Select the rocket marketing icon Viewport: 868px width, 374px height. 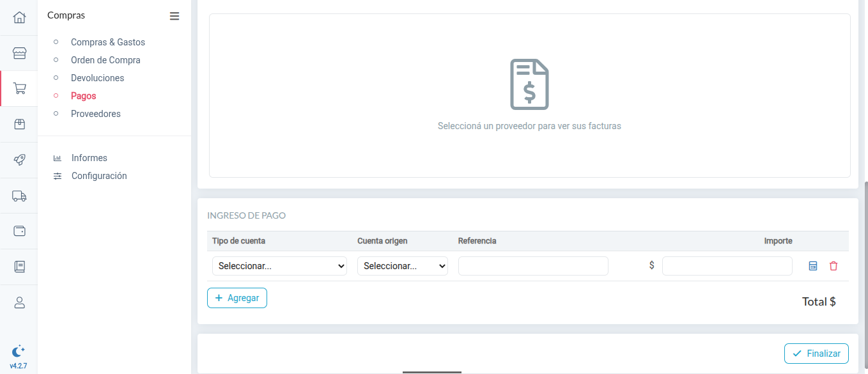(x=18, y=160)
